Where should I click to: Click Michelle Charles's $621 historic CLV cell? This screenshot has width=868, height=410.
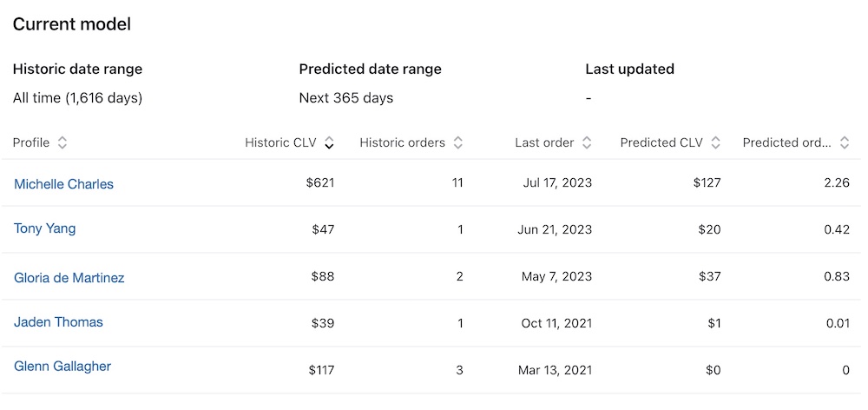coord(322,183)
